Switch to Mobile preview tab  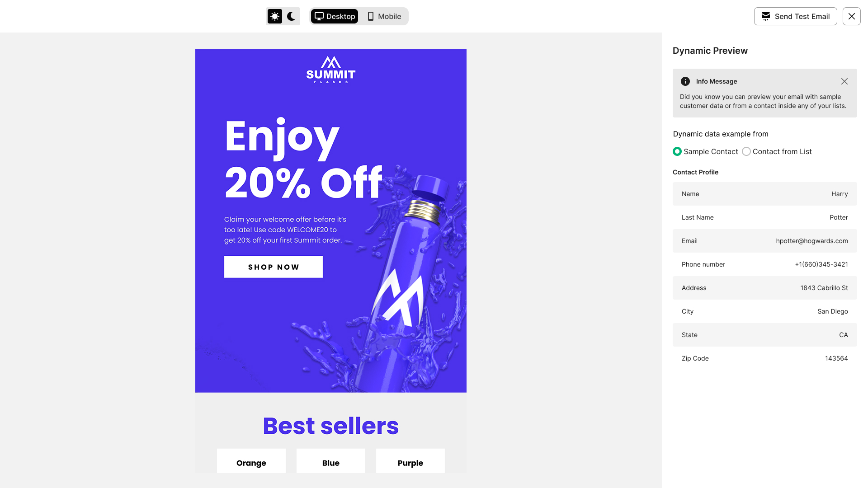click(x=384, y=17)
